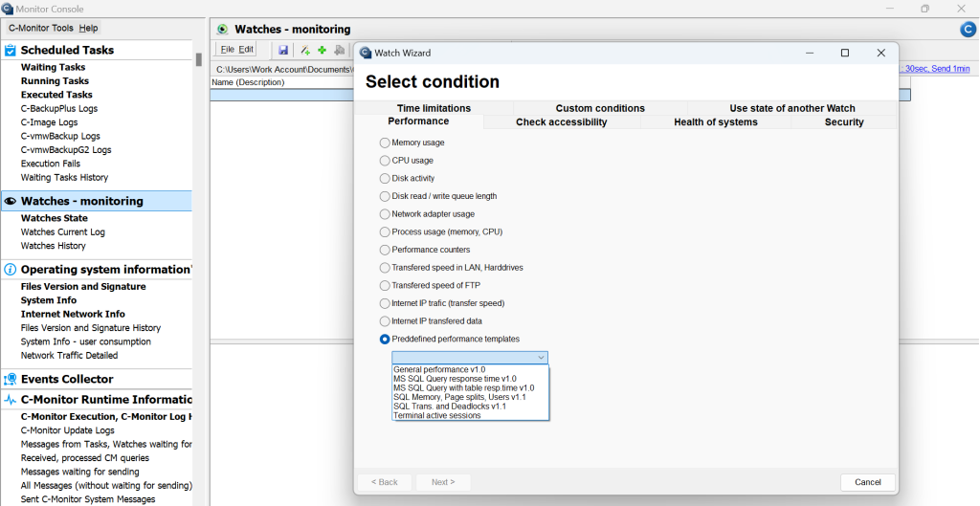Maximize the Watch Wizard window
This screenshot has width=980, height=506.
(845, 54)
